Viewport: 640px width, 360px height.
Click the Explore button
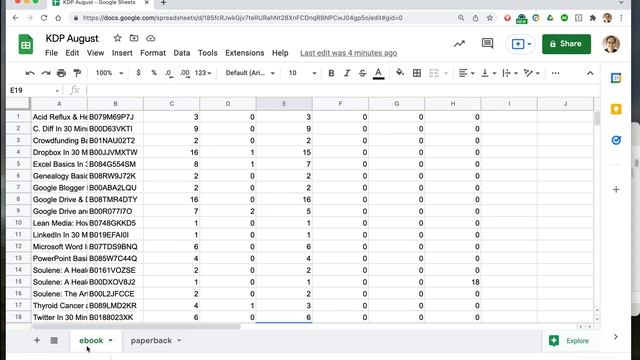569,340
